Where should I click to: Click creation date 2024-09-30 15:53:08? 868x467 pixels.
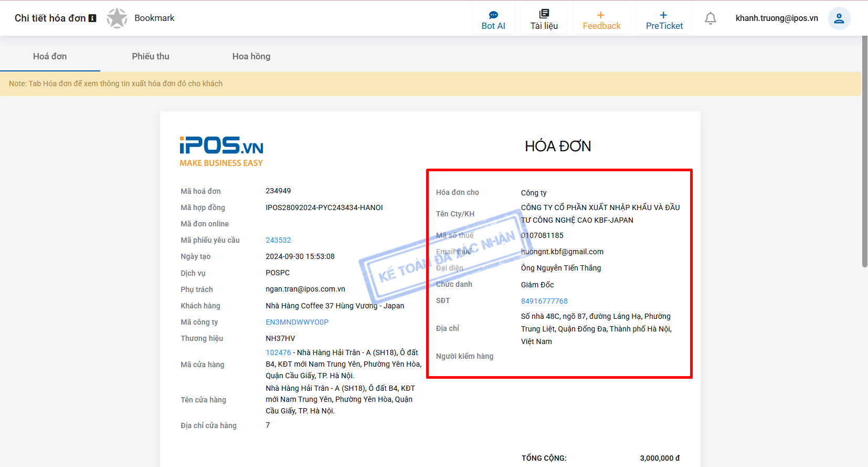coord(300,256)
